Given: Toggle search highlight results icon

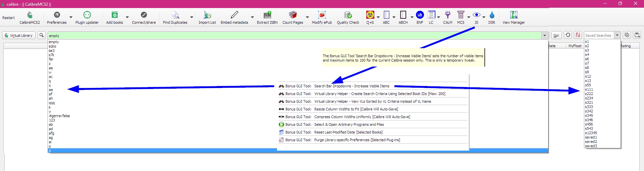Looking at the screenshot, I should pos(578,35).
